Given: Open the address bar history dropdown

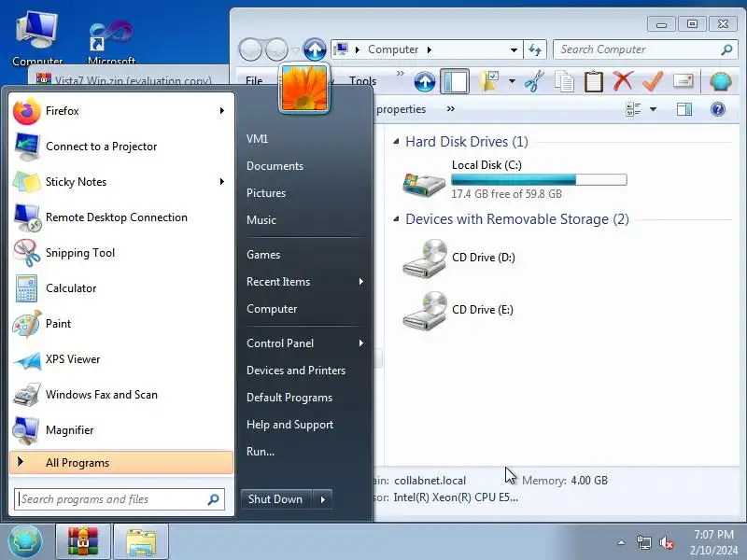Looking at the screenshot, I should tap(514, 50).
